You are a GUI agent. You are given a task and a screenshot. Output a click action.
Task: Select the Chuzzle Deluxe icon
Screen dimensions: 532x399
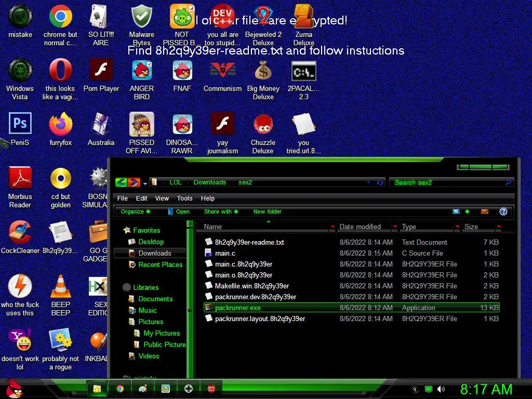point(263,133)
